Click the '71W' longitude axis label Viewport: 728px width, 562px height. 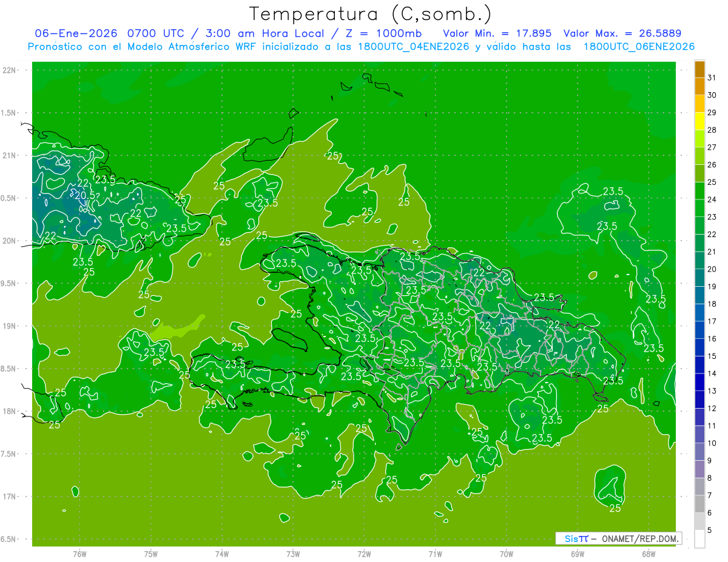pos(435,554)
